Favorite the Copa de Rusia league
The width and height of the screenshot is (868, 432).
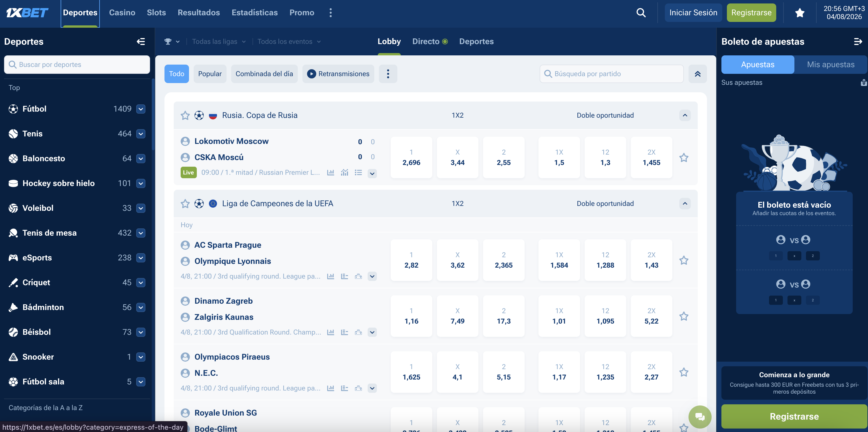tap(185, 115)
